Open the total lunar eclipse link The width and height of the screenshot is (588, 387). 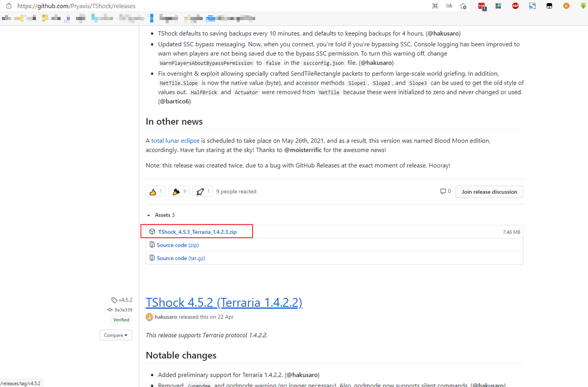pyautogui.click(x=176, y=140)
